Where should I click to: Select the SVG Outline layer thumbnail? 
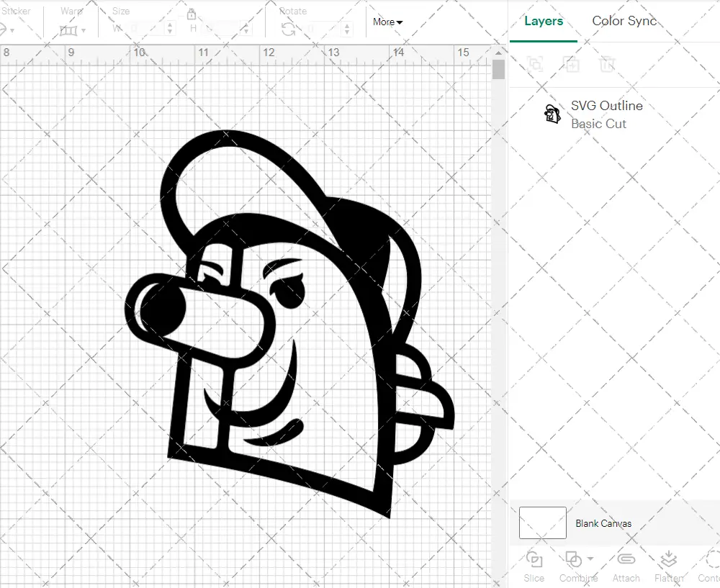click(x=552, y=114)
